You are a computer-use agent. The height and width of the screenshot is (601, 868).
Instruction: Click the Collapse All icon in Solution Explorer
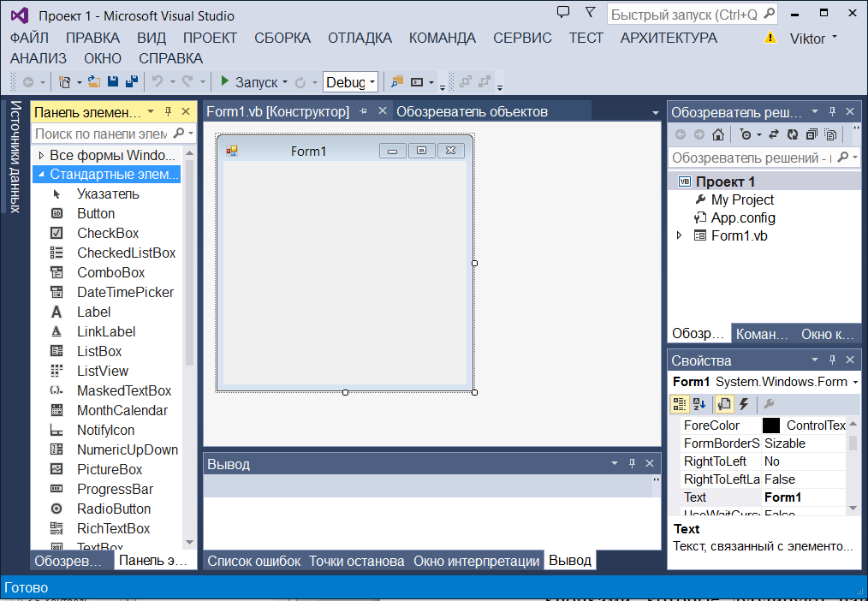812,134
